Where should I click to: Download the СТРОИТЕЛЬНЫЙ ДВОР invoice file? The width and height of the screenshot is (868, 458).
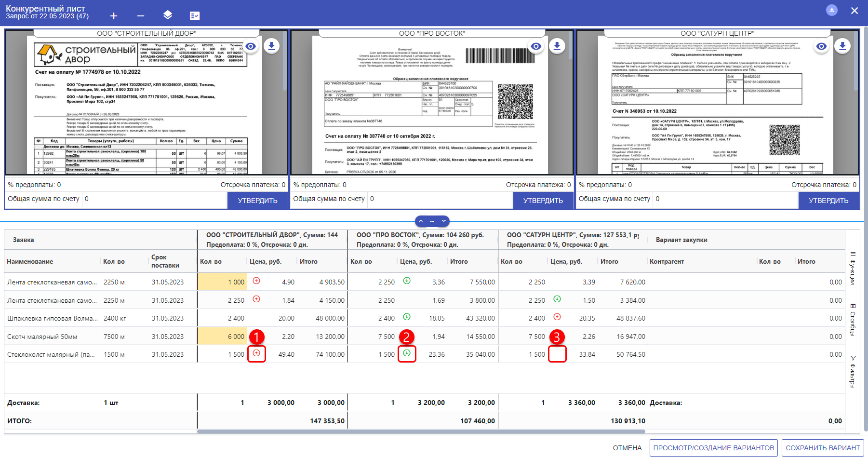(x=272, y=46)
